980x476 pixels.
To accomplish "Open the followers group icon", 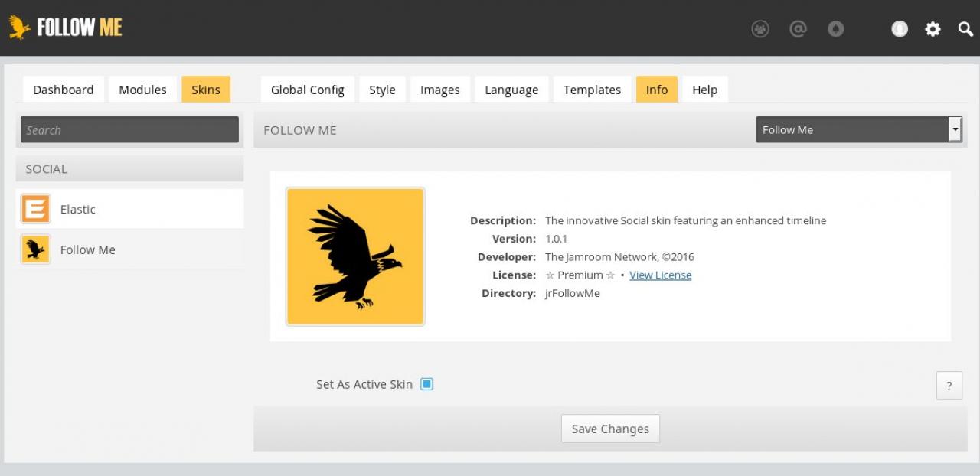I will (x=759, y=29).
